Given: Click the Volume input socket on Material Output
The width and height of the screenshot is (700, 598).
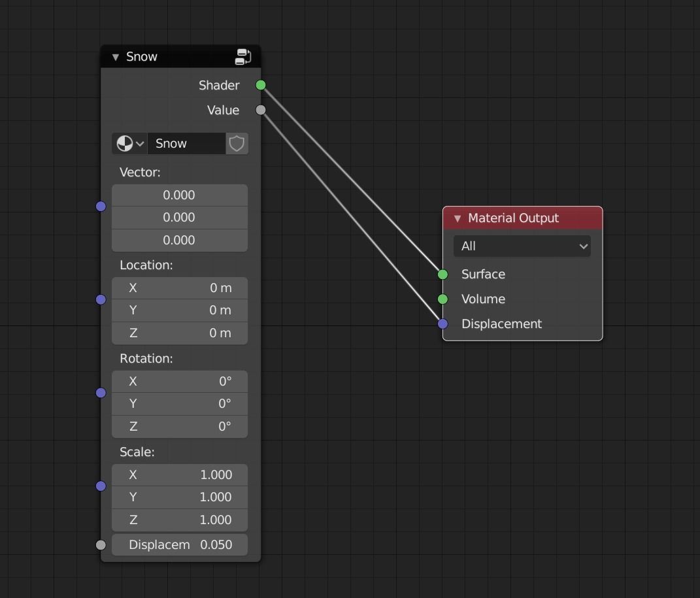Looking at the screenshot, I should pyautogui.click(x=442, y=299).
